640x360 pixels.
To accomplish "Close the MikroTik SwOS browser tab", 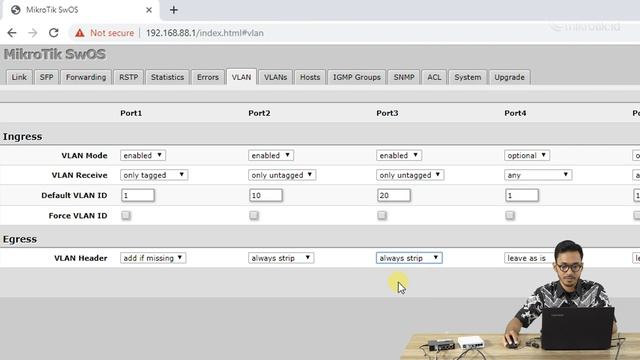I will coord(149,10).
